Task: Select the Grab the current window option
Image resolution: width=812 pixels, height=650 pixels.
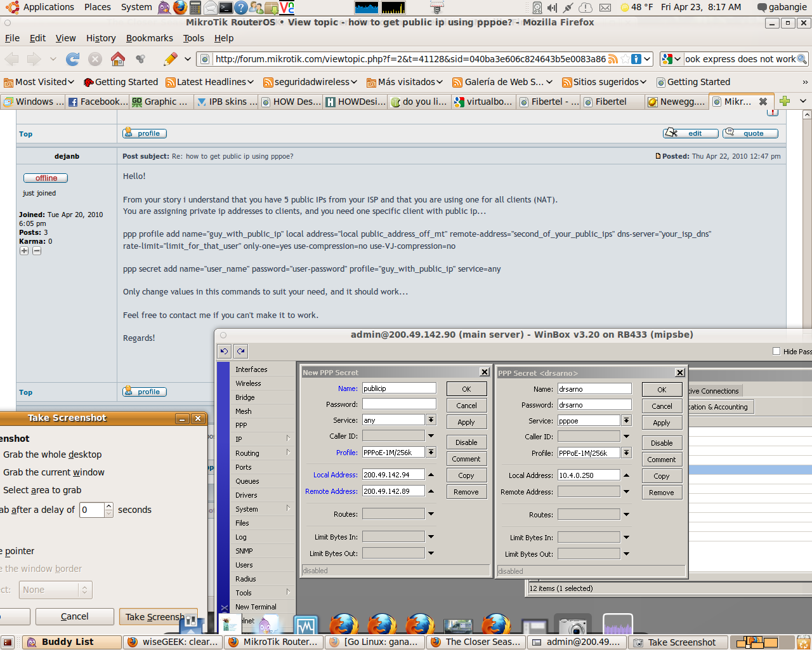Action: (x=53, y=472)
